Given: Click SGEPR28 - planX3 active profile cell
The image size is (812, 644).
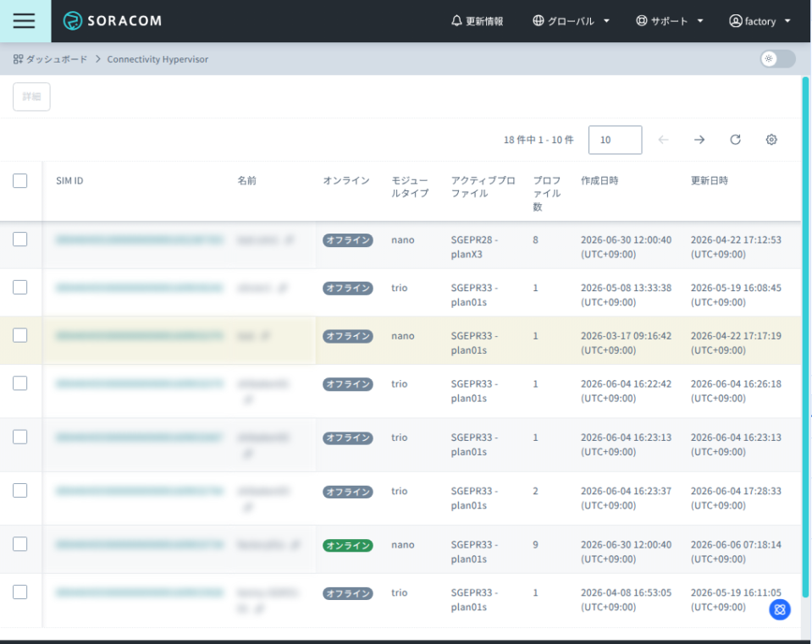Looking at the screenshot, I should [474, 247].
